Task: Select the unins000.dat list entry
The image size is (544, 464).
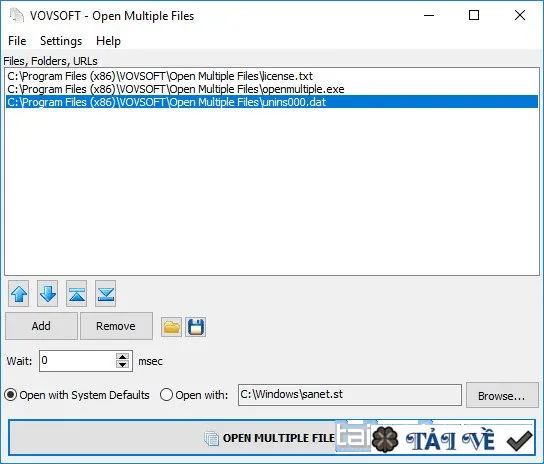Action: click(x=272, y=102)
